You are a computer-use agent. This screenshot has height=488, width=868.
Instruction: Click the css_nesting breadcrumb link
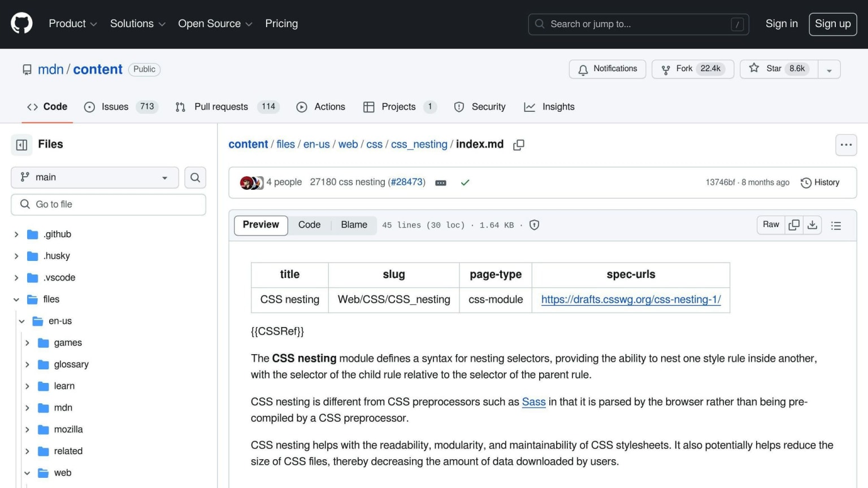point(419,145)
